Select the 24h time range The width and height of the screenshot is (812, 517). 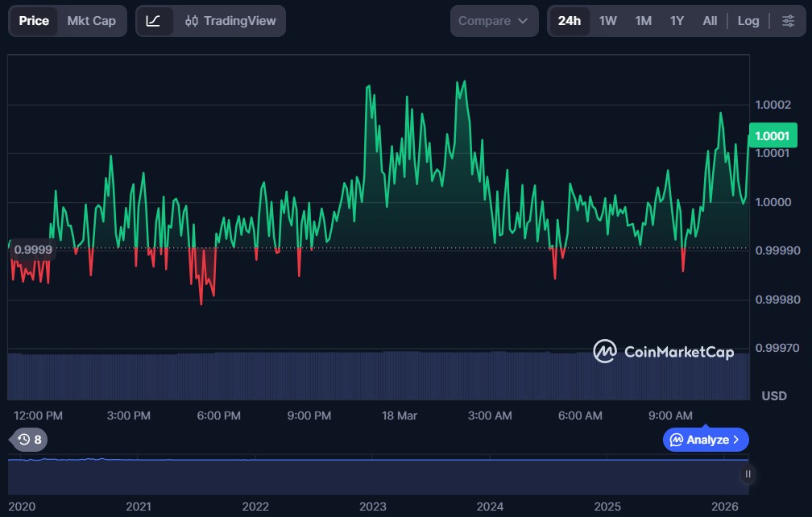569,21
